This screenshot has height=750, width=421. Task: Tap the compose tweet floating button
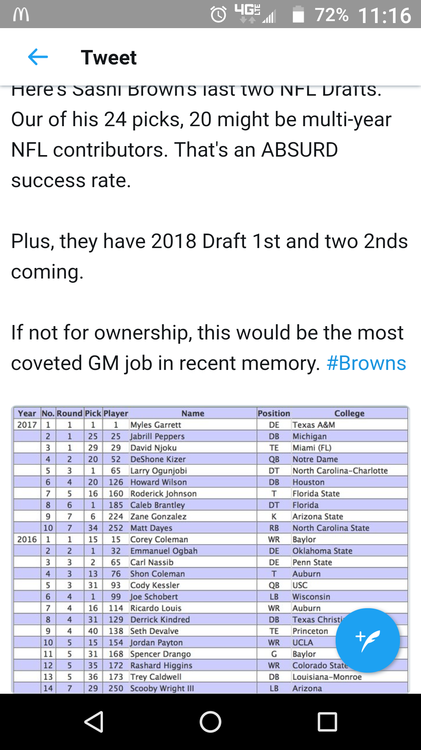(x=367, y=640)
